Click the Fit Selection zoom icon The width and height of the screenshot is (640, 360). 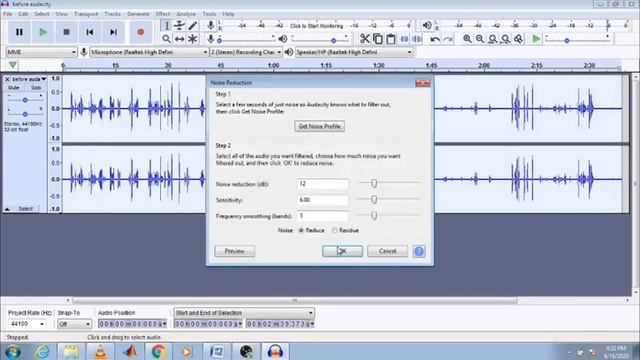click(x=493, y=39)
